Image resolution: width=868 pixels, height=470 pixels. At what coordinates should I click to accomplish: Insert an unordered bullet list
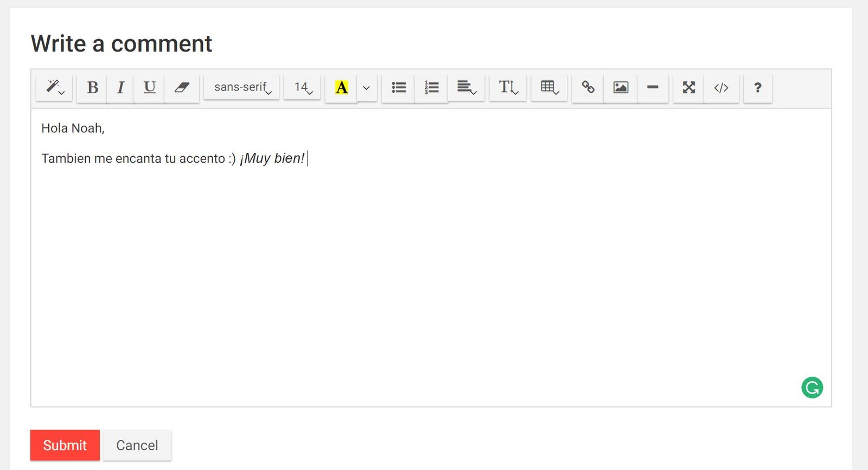399,87
